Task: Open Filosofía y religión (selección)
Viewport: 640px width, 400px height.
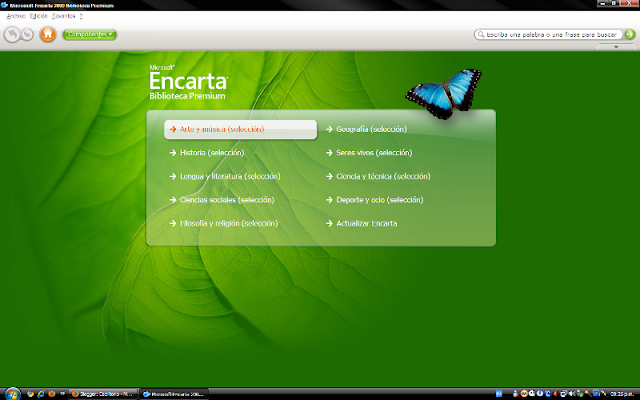Action: 224,224
